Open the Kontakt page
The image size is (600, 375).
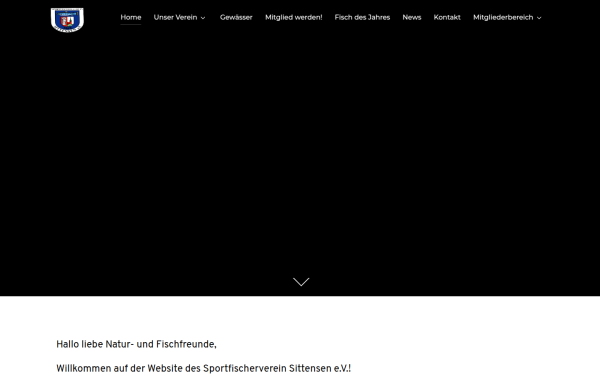coord(447,17)
